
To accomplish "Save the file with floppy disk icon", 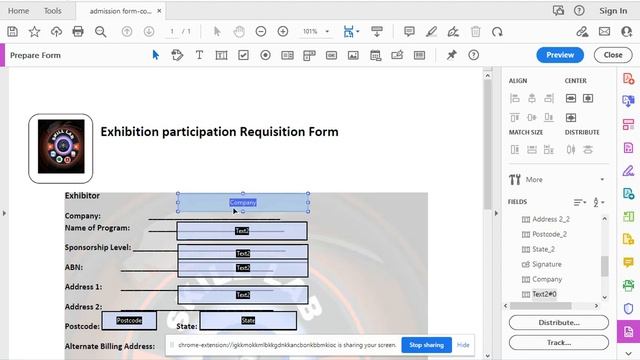I will pyautogui.click(x=12, y=31).
